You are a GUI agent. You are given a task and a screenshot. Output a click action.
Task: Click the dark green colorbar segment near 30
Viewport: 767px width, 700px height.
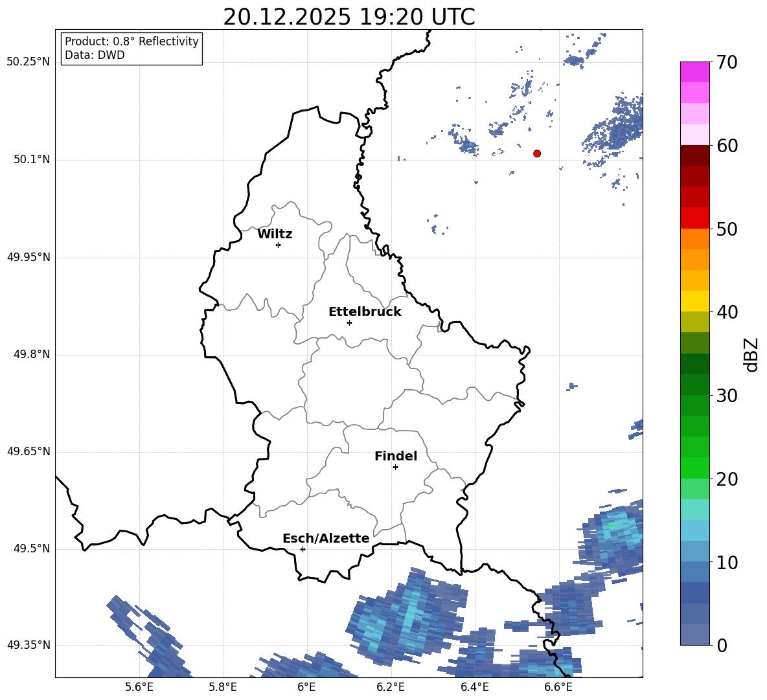click(x=694, y=385)
